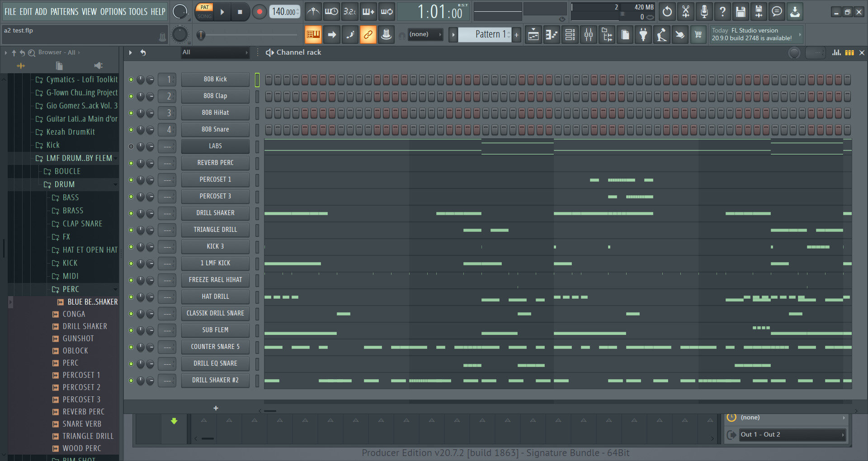Open the shop cart icon
Viewport: 868px width, 461px height.
(698, 34)
